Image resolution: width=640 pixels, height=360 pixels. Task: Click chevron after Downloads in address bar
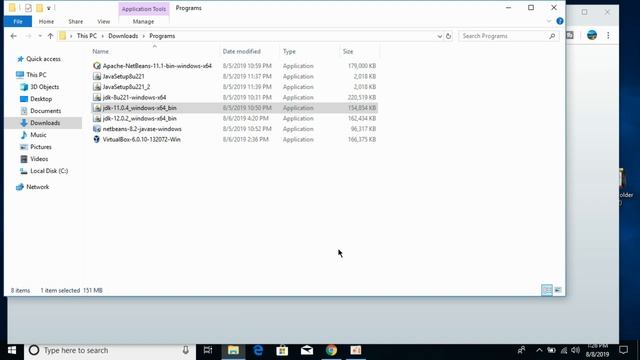[x=144, y=36]
